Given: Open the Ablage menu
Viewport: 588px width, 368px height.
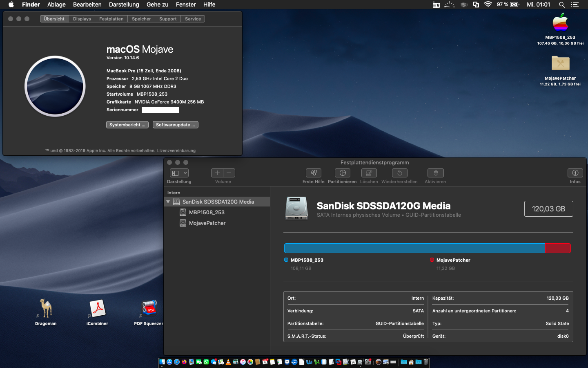Looking at the screenshot, I should (x=56, y=4).
